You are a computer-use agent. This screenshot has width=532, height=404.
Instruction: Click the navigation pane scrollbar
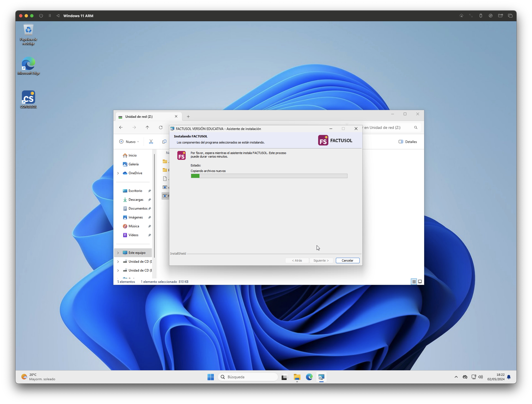pyautogui.click(x=154, y=206)
